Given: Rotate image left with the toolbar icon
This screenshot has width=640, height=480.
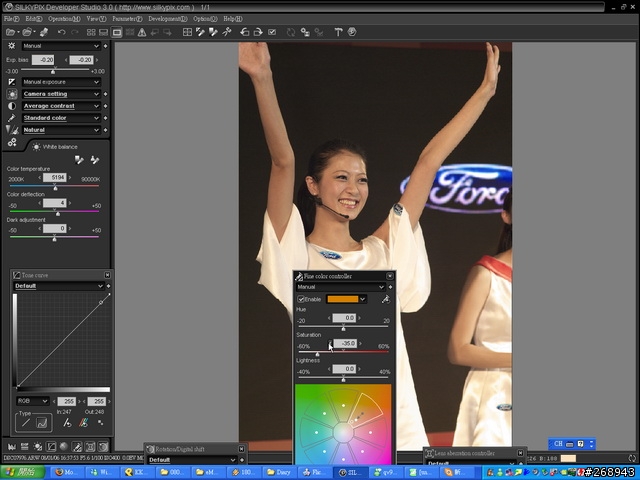Looking at the screenshot, I should (244, 32).
